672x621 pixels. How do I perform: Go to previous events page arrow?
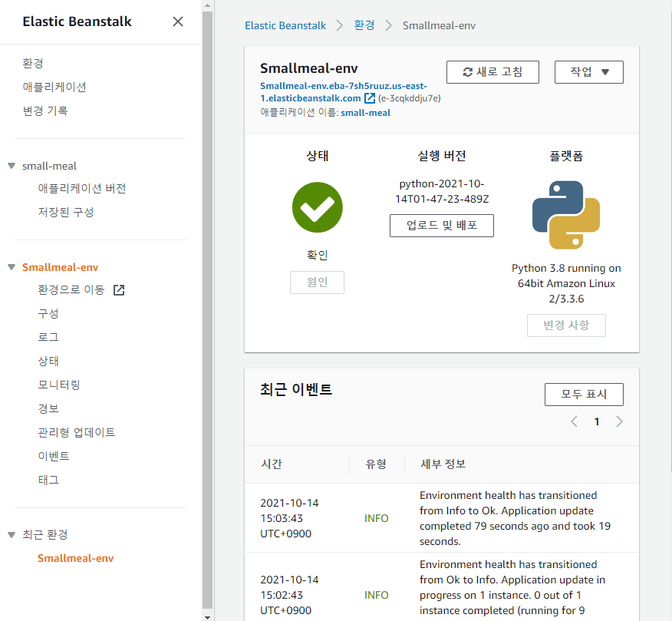click(x=575, y=421)
